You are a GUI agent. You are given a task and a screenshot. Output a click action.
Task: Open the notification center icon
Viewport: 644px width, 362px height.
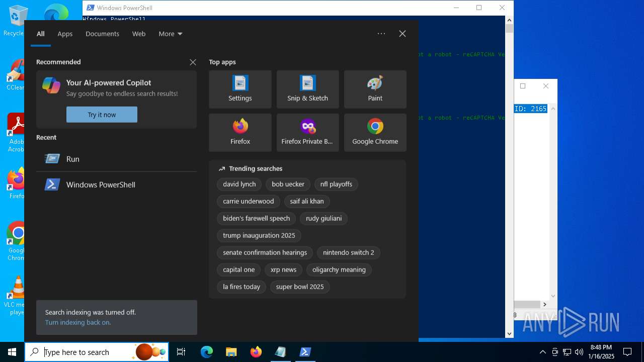tap(627, 352)
